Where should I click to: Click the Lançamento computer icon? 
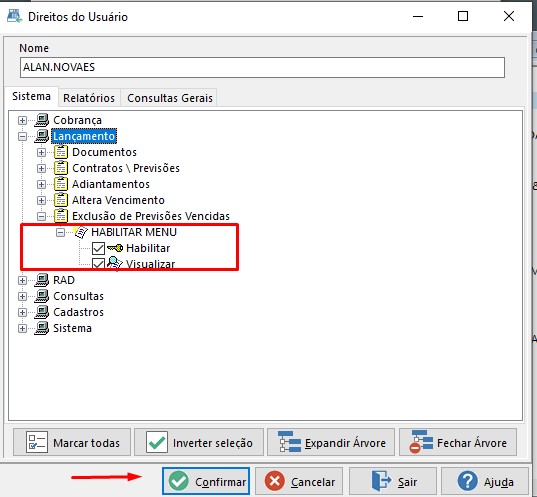[x=41, y=136]
